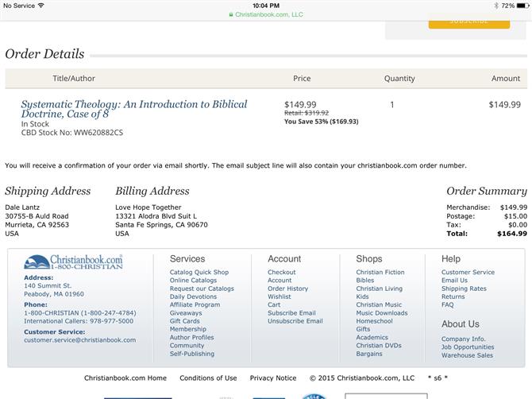Open Company Info. link
The image size is (532, 399).
click(464, 339)
